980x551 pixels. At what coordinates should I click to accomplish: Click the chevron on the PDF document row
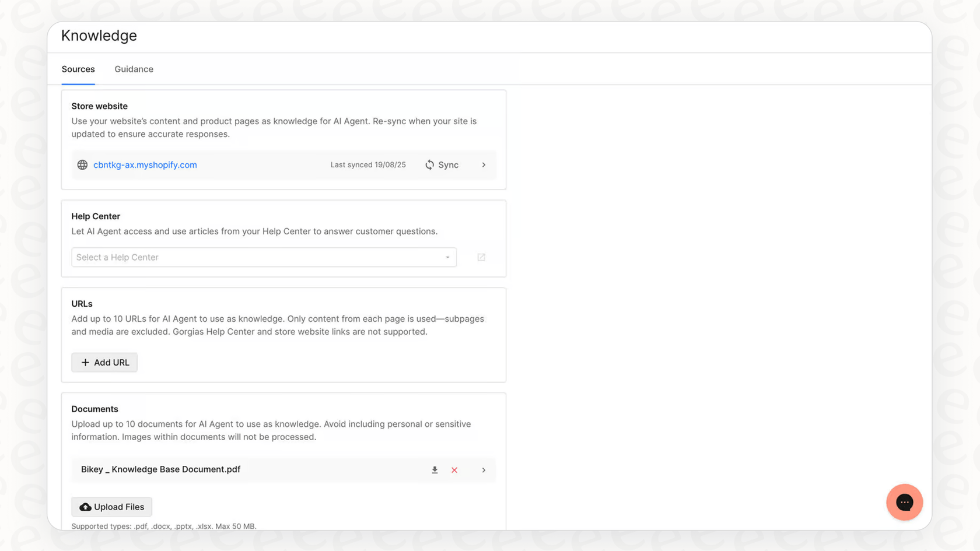pyautogui.click(x=484, y=470)
